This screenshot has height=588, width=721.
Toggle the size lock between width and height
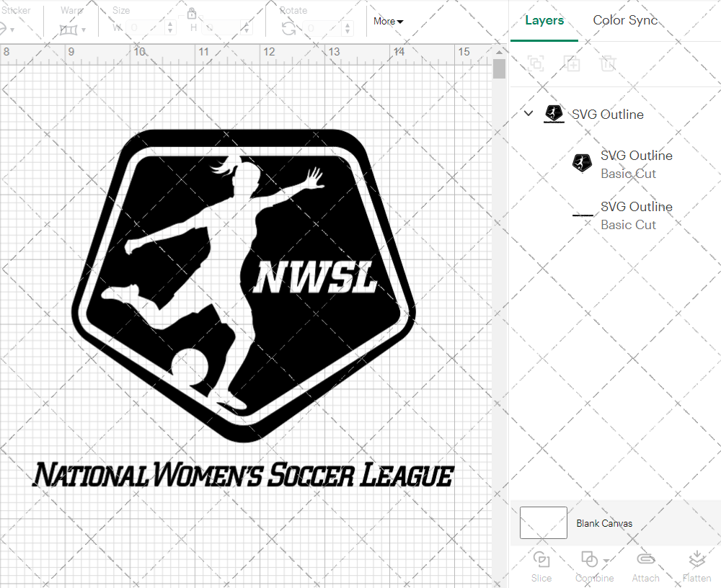point(192,13)
